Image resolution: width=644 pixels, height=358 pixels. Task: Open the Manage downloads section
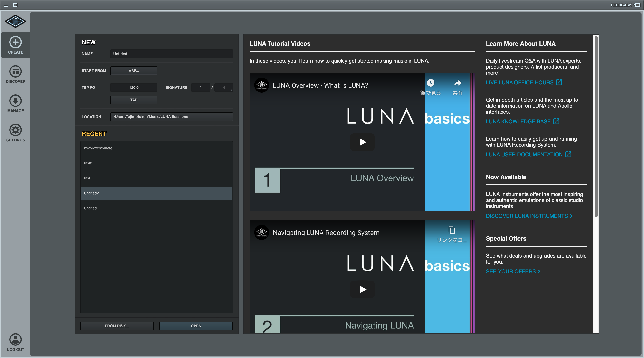point(16,103)
